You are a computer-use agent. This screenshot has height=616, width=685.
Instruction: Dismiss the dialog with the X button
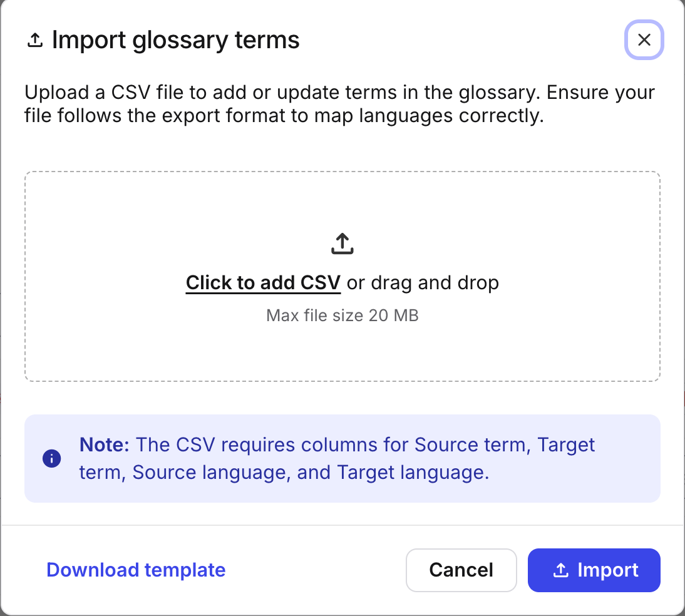click(x=644, y=40)
